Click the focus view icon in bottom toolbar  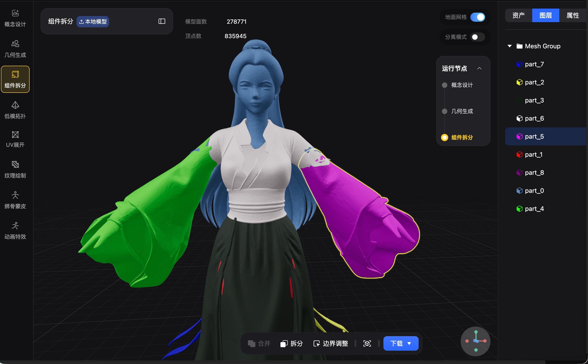[367, 343]
